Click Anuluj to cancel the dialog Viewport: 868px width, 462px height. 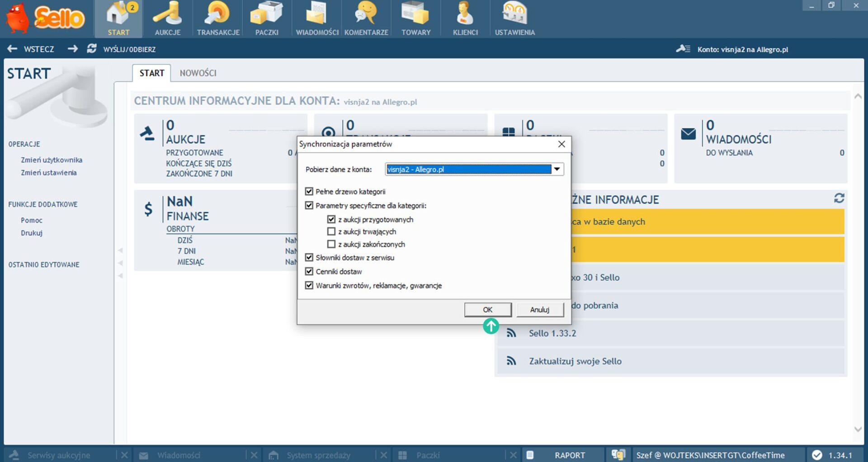click(540, 310)
